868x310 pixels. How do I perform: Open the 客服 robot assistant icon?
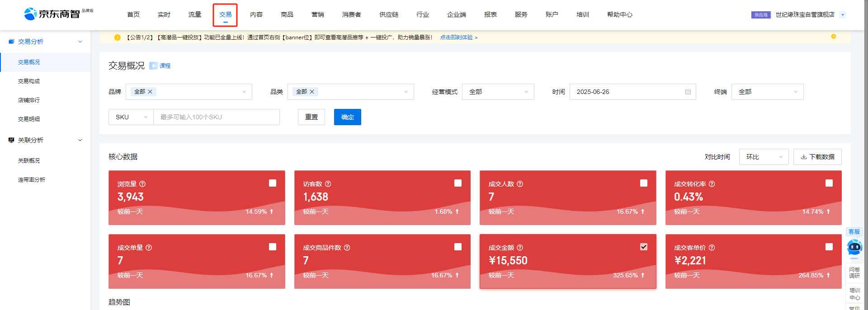click(854, 247)
